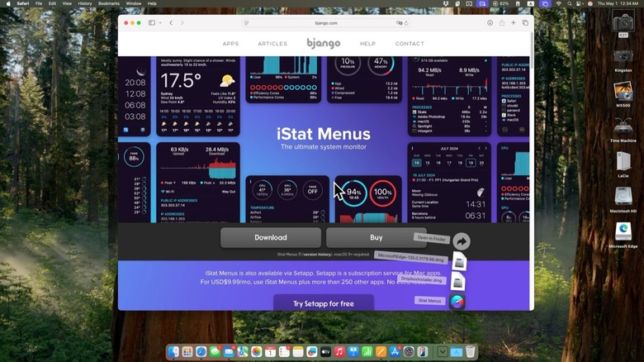Click the bjango logo
Image resolution: width=644 pixels, height=362 pixels.
(x=323, y=43)
